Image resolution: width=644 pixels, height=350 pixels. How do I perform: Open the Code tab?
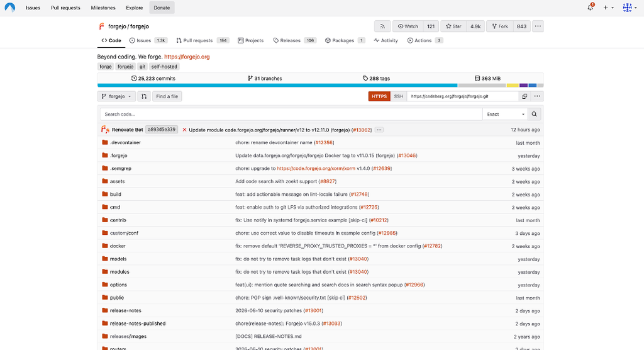[111, 40]
